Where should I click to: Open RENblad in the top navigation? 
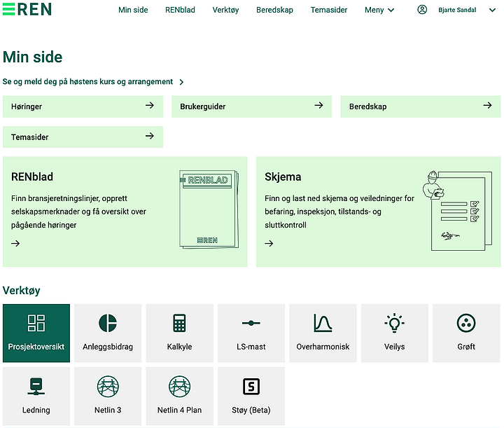click(x=180, y=10)
